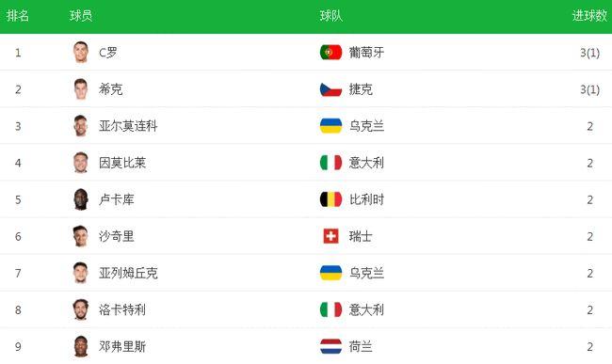Open C罗 player avatar
The height and width of the screenshot is (364, 612).
pyautogui.click(x=81, y=53)
